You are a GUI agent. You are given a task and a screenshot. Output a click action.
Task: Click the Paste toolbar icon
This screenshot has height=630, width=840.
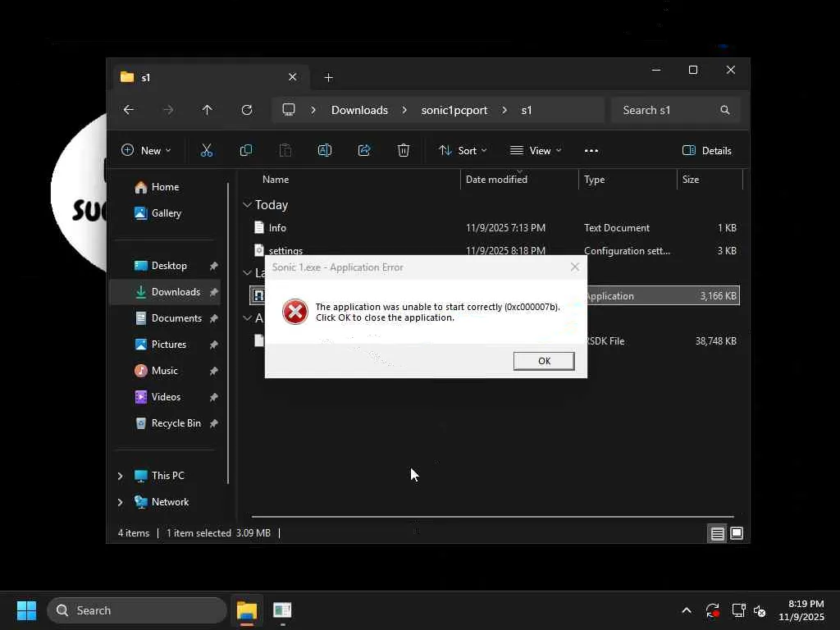285,151
